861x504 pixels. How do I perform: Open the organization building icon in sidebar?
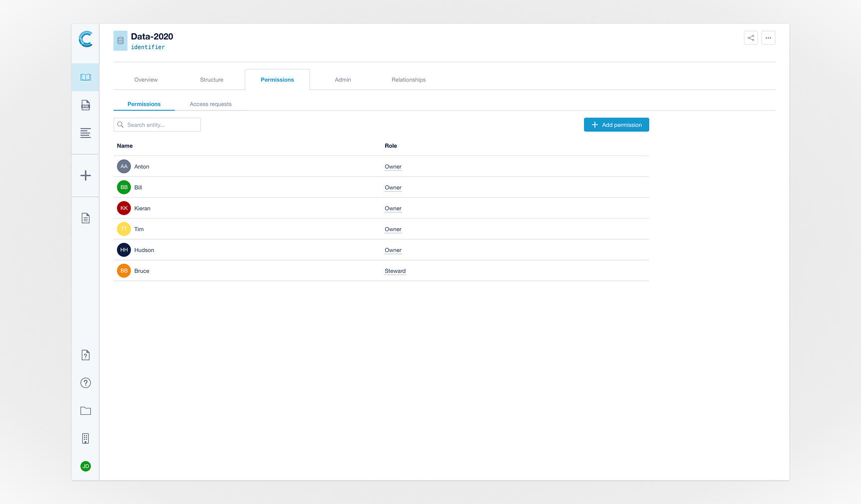tap(85, 438)
